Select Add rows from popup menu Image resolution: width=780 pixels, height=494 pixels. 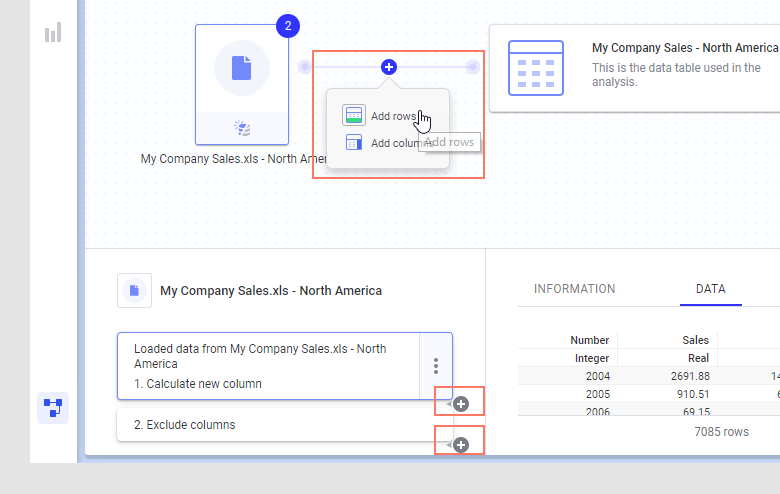point(392,116)
